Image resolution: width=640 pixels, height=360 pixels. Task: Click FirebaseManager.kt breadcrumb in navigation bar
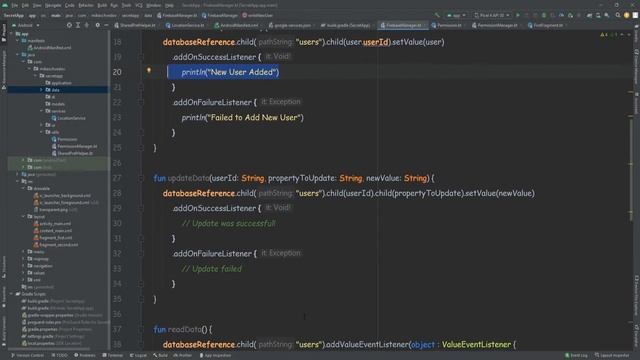177,16
